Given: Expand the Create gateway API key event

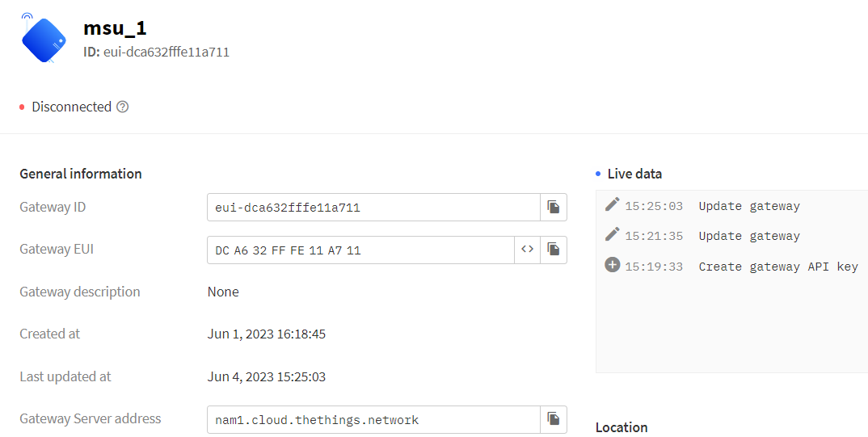Looking at the screenshot, I should point(777,267).
